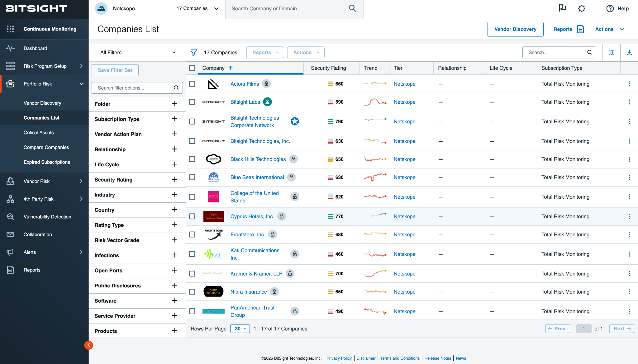Check the Actors Films row checkbox
Viewport: 638px width, 364px height.
tap(192, 84)
